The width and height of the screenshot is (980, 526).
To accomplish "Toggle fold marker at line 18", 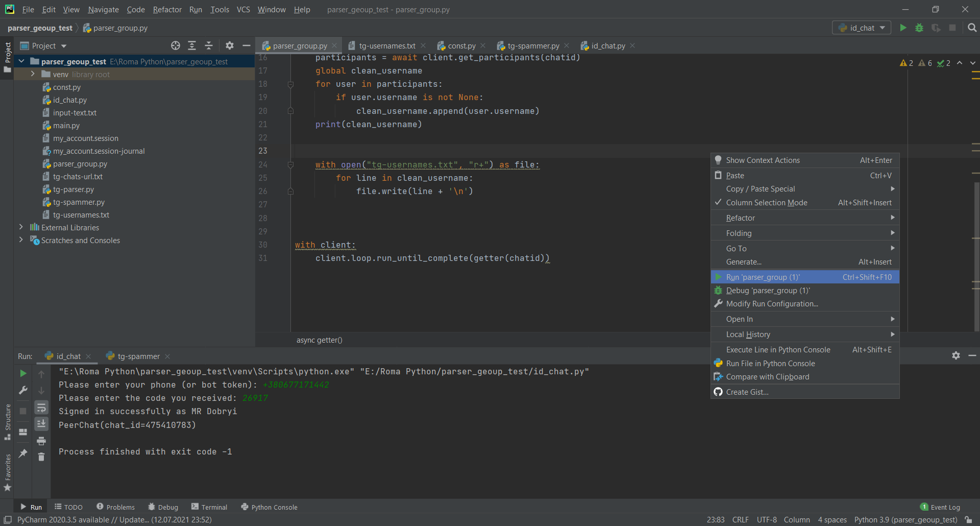I will [x=290, y=84].
